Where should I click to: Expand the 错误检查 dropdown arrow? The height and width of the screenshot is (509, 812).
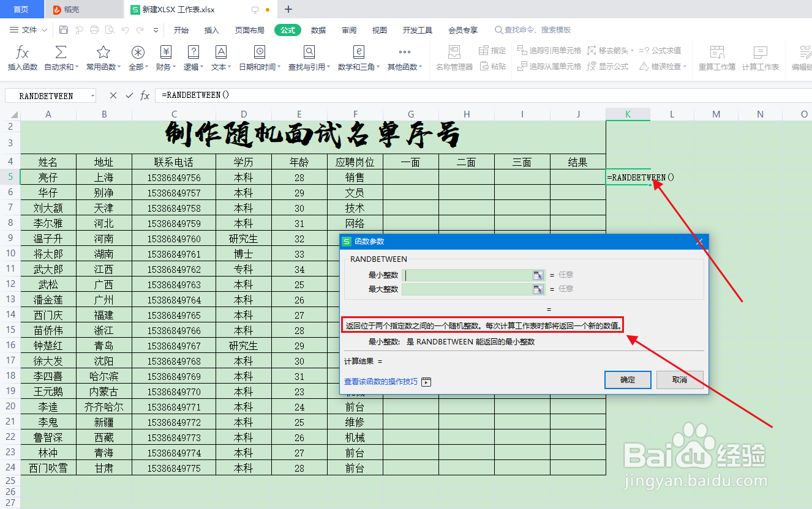tap(685, 67)
